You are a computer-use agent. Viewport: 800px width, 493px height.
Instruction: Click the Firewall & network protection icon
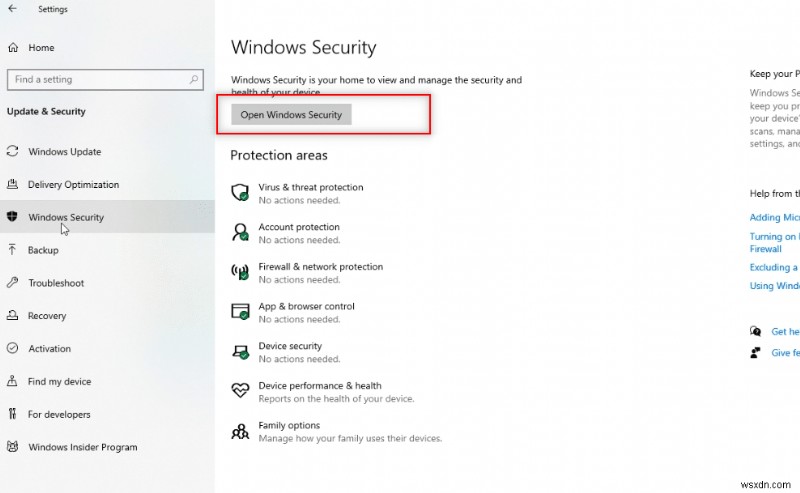coord(240,272)
